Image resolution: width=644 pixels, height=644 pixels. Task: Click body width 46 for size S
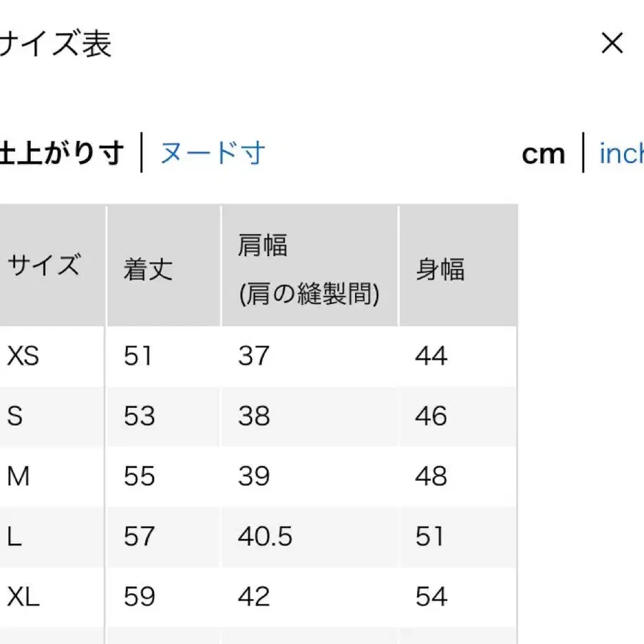(x=429, y=416)
